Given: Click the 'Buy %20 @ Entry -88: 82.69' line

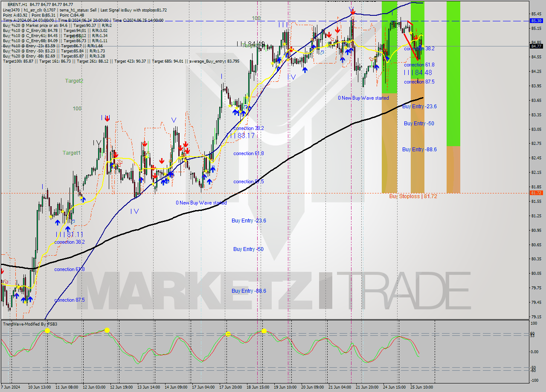Looking at the screenshot, I should click(54, 56).
